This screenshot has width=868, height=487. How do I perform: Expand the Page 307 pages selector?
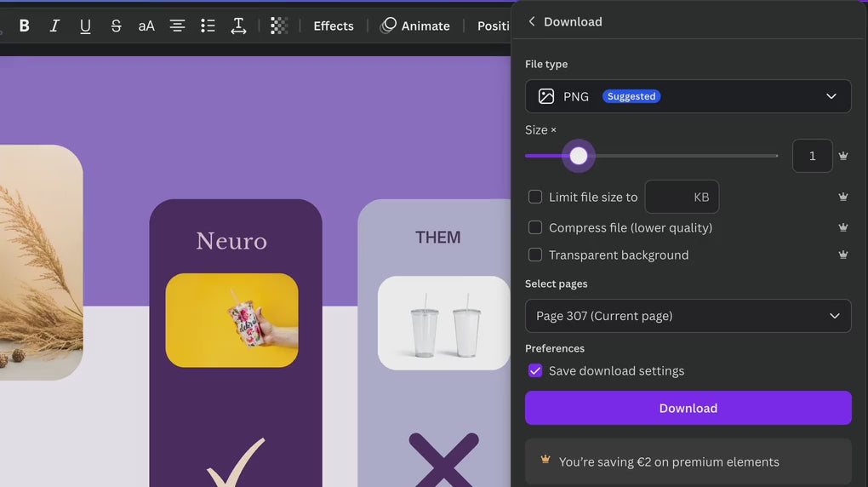(688, 316)
